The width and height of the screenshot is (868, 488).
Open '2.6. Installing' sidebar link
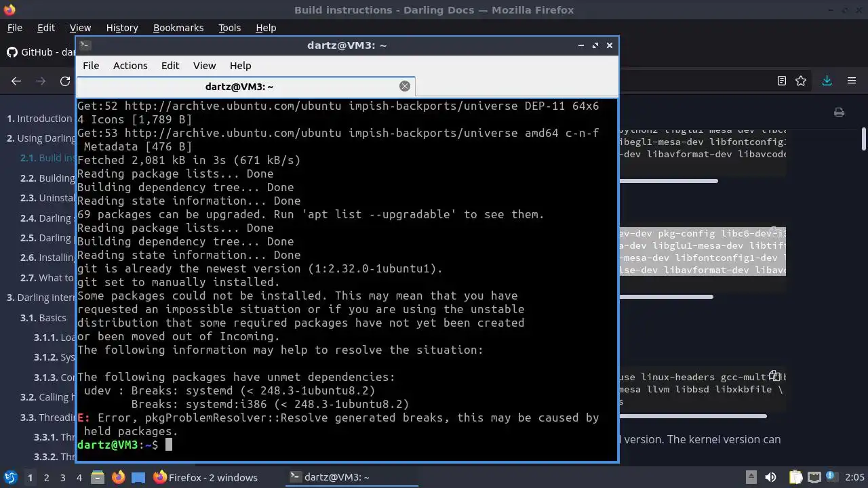48,258
